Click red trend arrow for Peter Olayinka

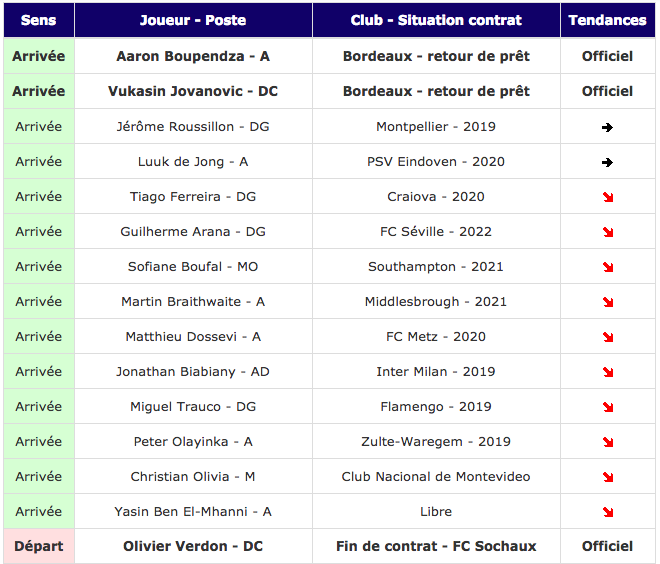[x=607, y=442]
